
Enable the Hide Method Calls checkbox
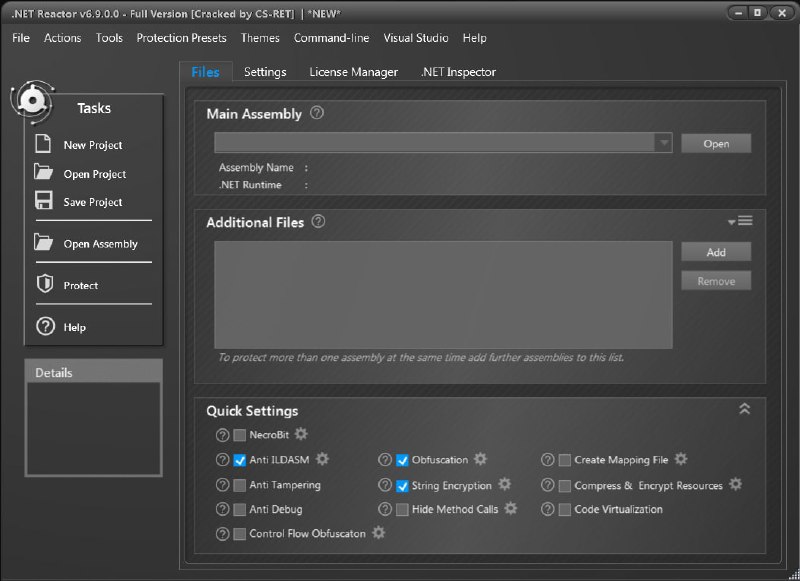click(x=402, y=510)
